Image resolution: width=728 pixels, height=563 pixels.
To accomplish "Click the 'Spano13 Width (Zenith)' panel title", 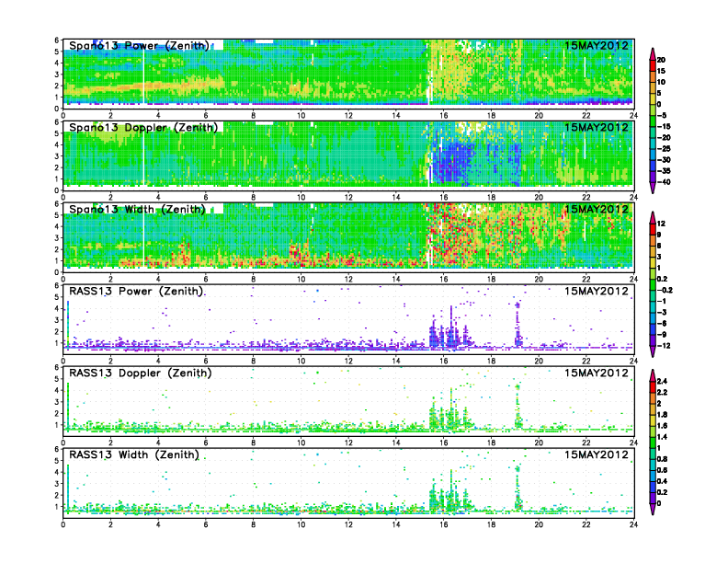I will (138, 210).
